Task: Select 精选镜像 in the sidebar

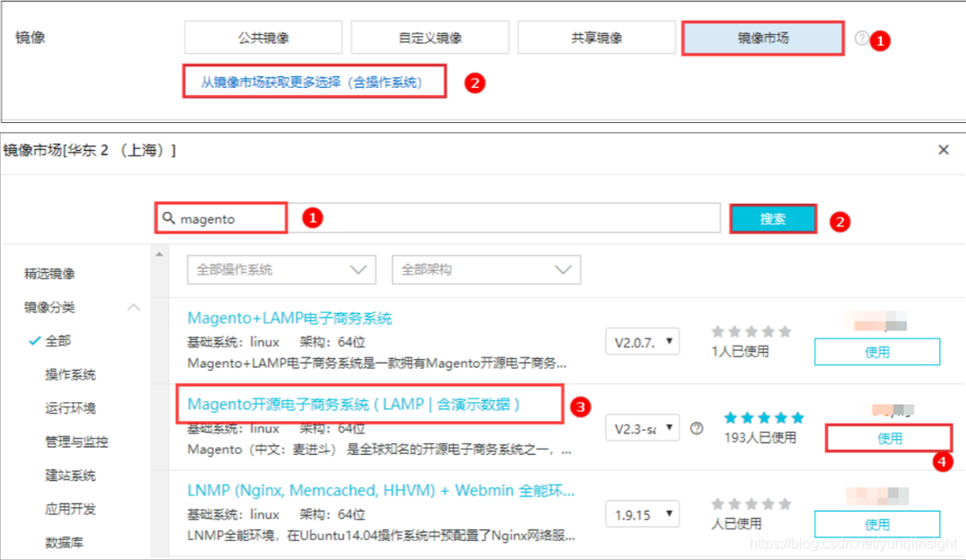Action: [49, 274]
